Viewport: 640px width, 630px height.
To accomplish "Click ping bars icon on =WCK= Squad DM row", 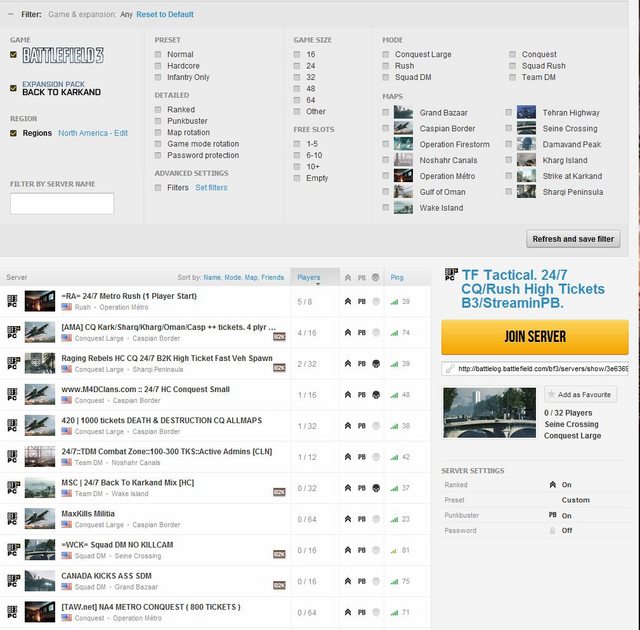I will 394,550.
